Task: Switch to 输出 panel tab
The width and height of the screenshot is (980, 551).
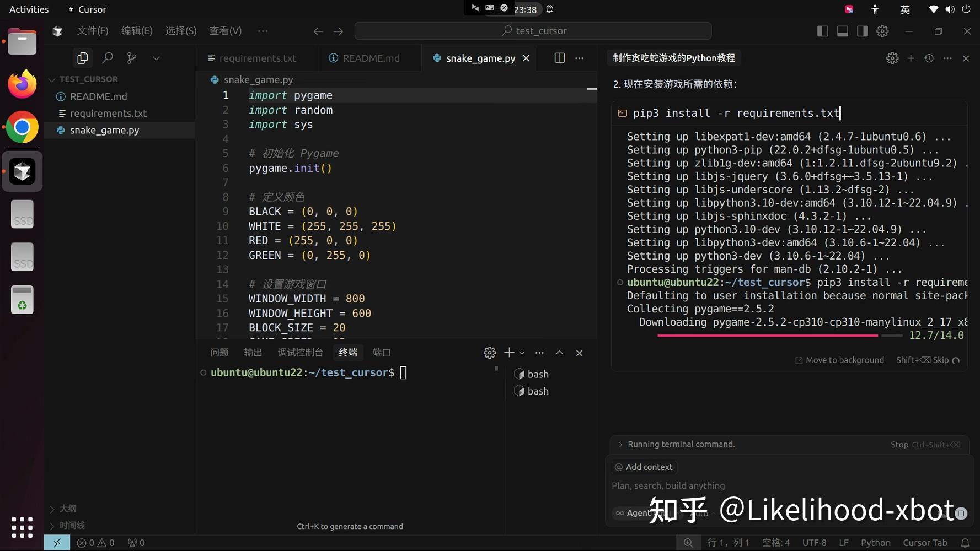Action: 253,353
